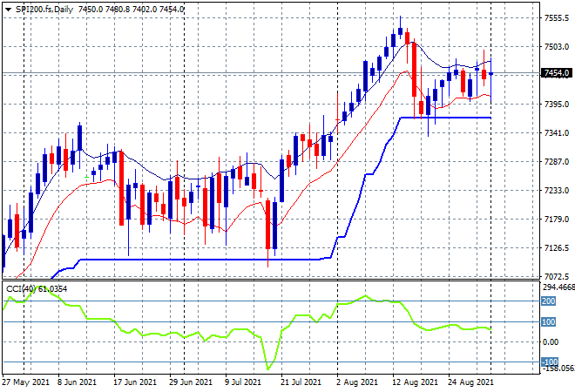Click the 29 Jun 2021 date label
This screenshot has width=575, height=392.
pyautogui.click(x=191, y=382)
